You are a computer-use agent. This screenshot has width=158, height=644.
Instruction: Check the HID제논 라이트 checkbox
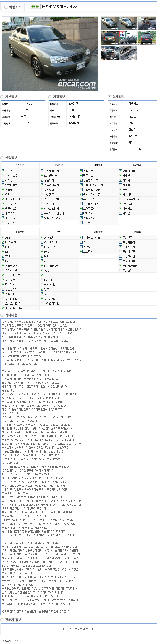pos(120,199)
